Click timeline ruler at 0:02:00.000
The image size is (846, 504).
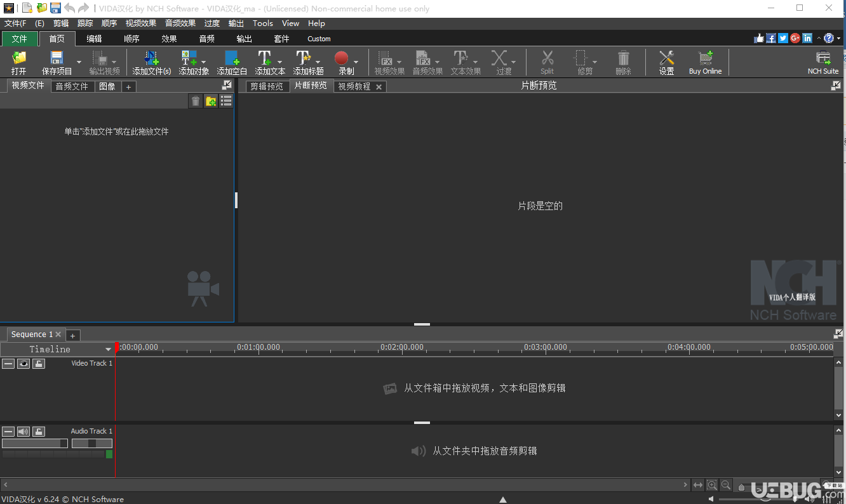coord(402,347)
